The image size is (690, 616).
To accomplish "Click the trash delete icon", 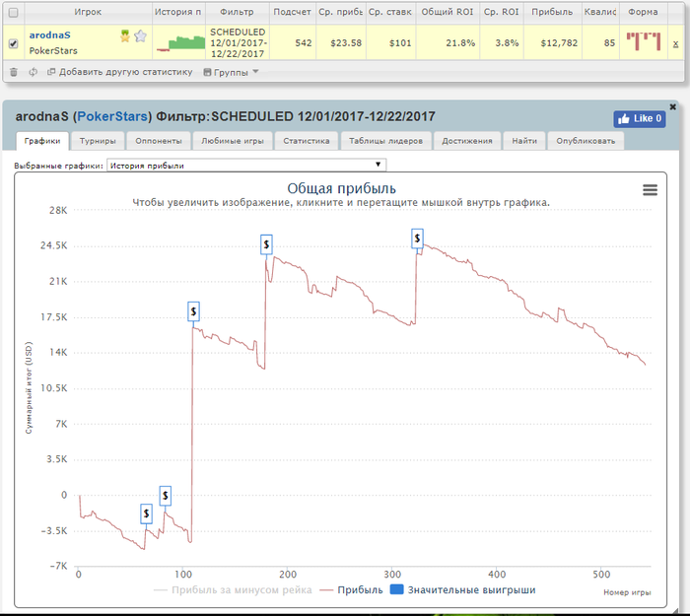I will (14, 72).
